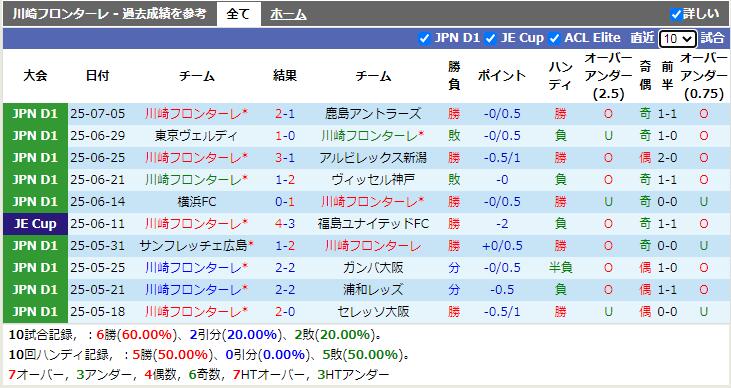Disable the ACL Elite checkbox
This screenshot has height=388, width=731.
(x=554, y=39)
